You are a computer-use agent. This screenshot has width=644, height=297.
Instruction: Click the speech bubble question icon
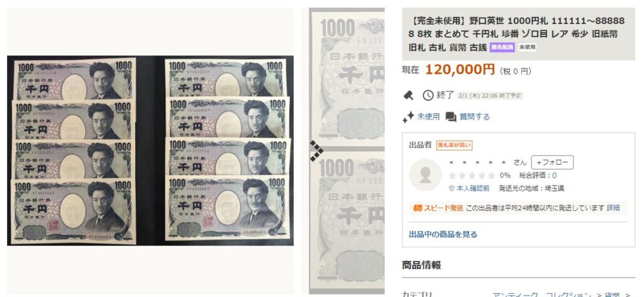[451, 118]
